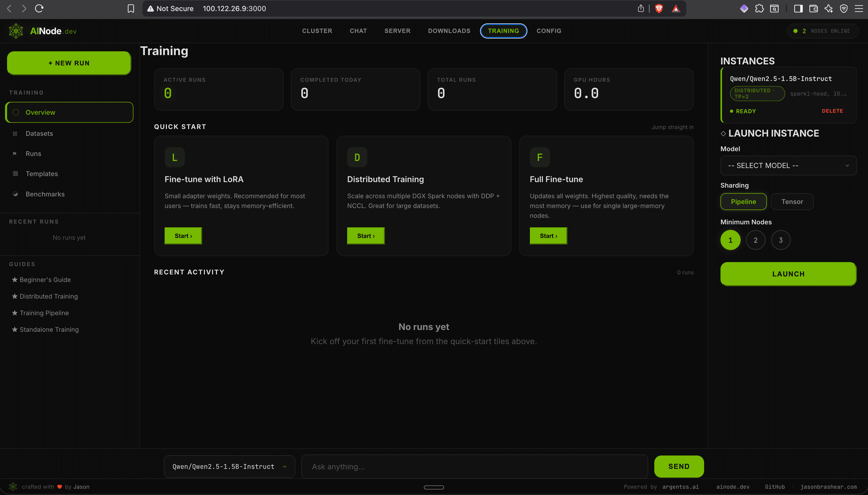
Task: Click the + NEW RUN button
Action: pos(69,63)
